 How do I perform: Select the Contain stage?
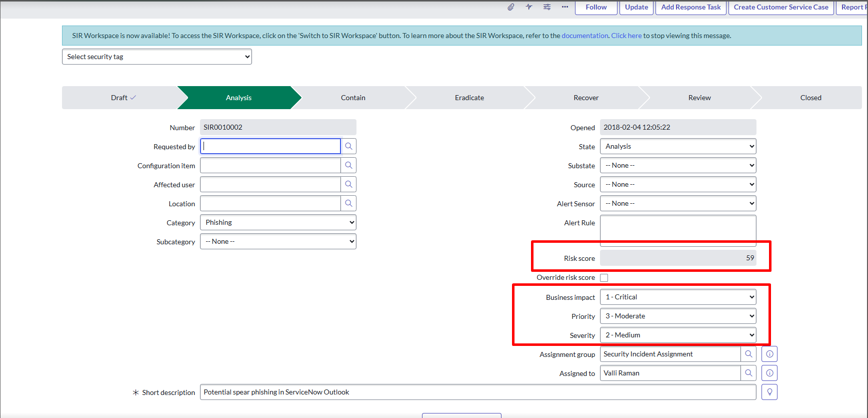[x=353, y=98]
